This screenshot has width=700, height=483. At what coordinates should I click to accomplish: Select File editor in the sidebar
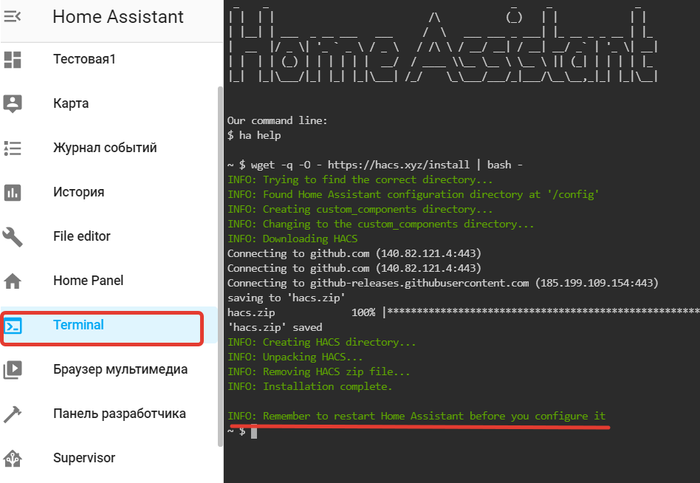[82, 237]
